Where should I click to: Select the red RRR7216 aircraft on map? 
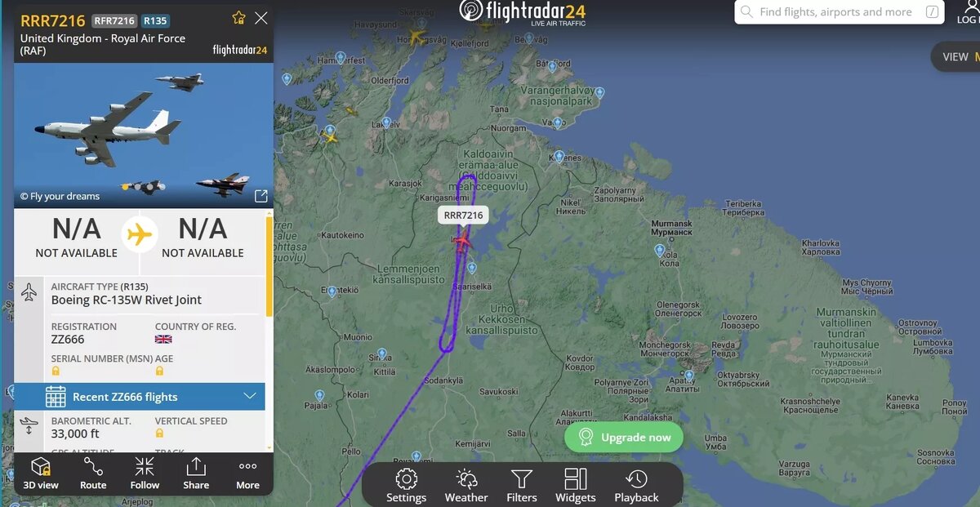coord(462,241)
